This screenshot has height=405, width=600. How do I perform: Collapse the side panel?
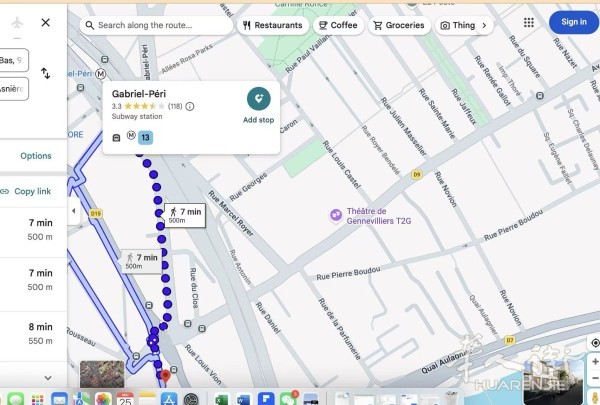click(x=73, y=211)
